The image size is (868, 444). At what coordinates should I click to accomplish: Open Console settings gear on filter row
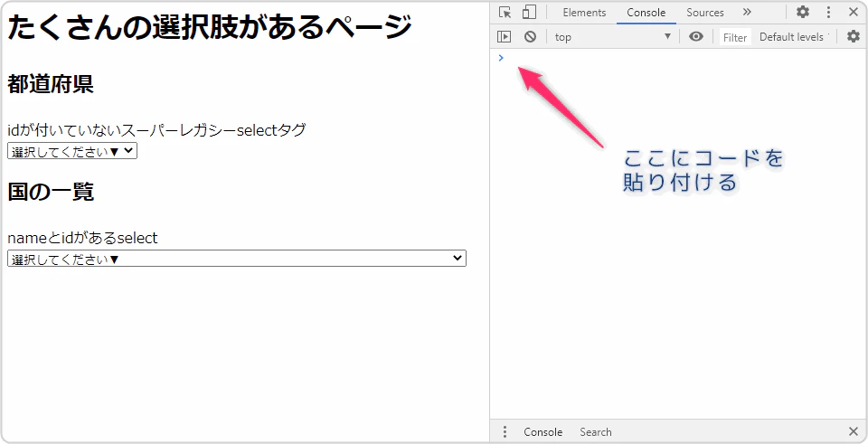(854, 37)
